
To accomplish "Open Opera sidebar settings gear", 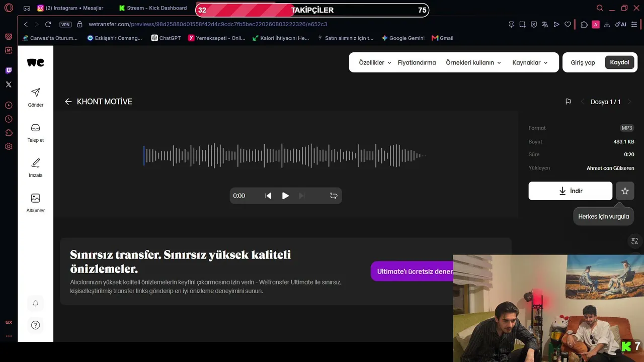I will click(9, 147).
